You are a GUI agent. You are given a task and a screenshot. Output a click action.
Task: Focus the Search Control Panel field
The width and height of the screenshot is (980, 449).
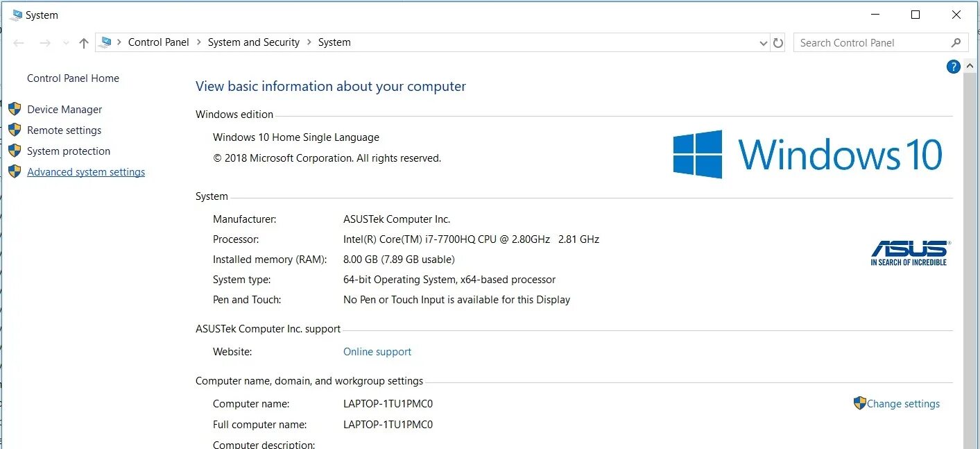(880, 43)
